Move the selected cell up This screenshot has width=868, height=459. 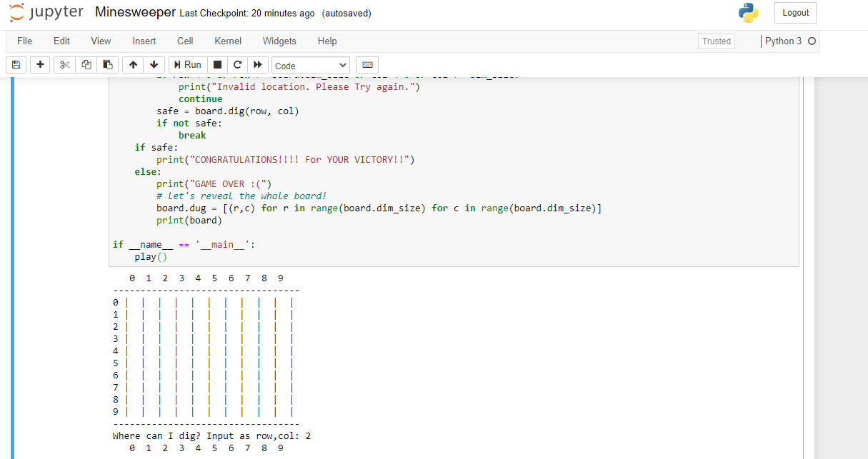[x=133, y=64]
